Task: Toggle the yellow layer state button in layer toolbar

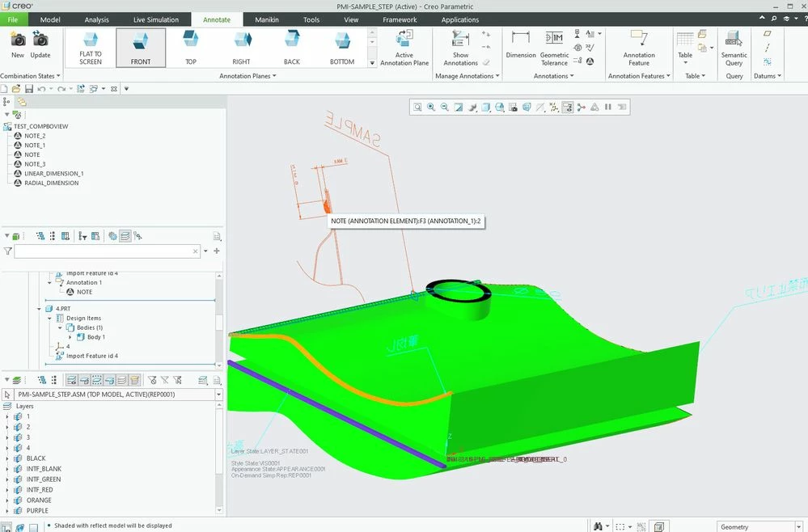Action: click(134, 380)
